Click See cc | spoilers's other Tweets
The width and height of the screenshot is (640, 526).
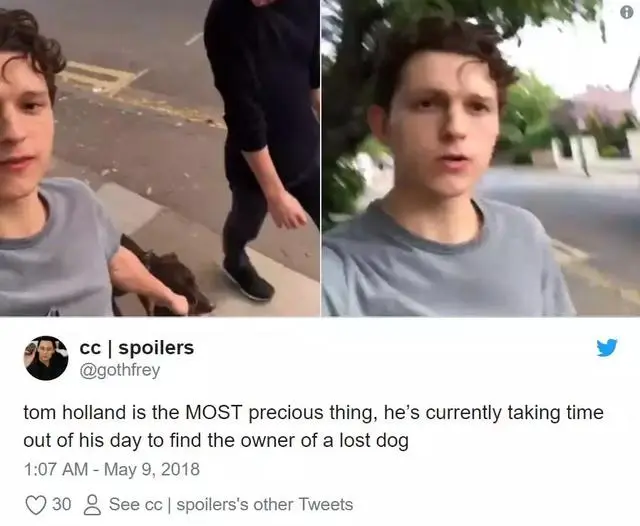231,504
